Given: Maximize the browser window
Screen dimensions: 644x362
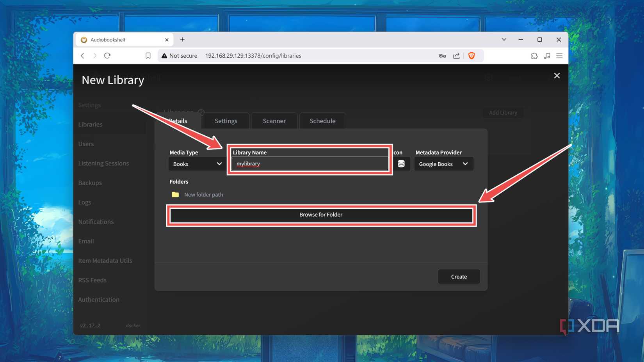Looking at the screenshot, I should [x=540, y=39].
